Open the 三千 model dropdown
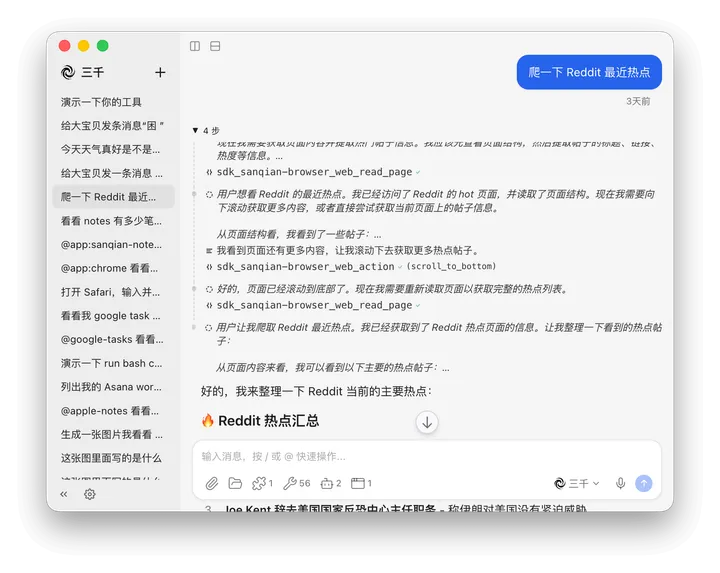 (577, 483)
